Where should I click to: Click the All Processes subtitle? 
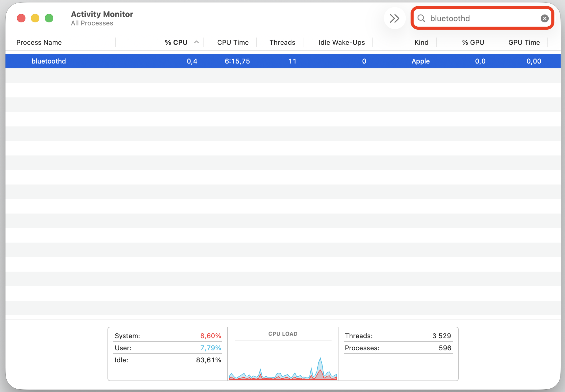coord(92,23)
